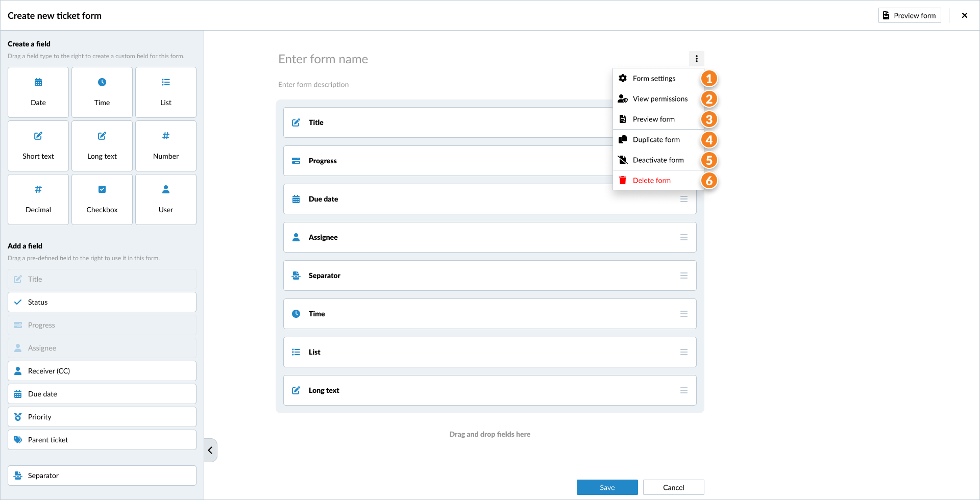Select the Decimal field type icon
This screenshot has width=980, height=500.
coord(38,189)
